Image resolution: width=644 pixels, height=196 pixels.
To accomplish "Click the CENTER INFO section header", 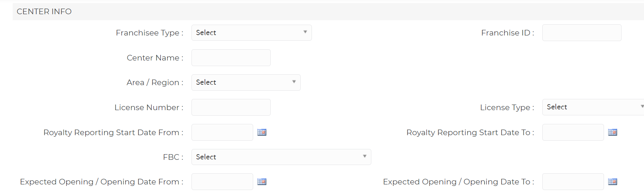I will [44, 12].
